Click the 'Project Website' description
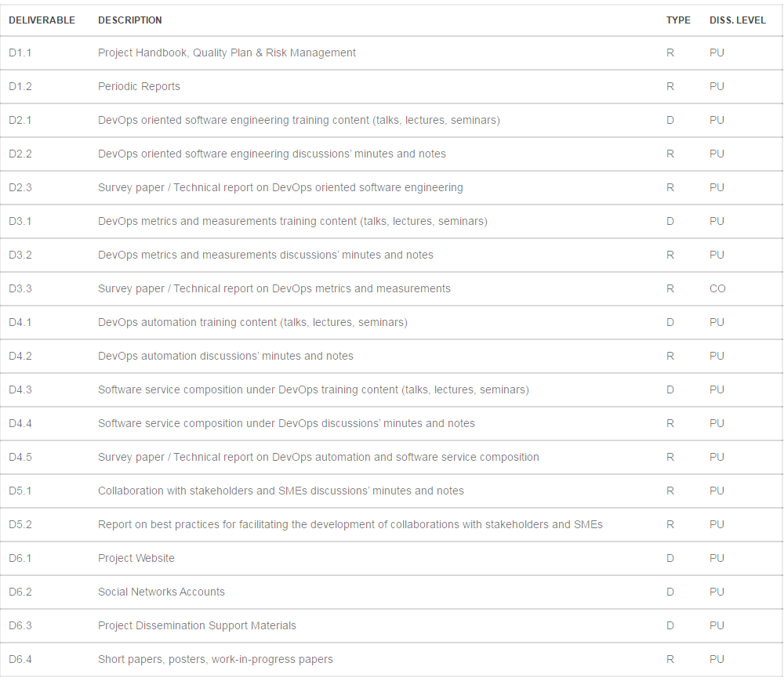 [x=136, y=559]
